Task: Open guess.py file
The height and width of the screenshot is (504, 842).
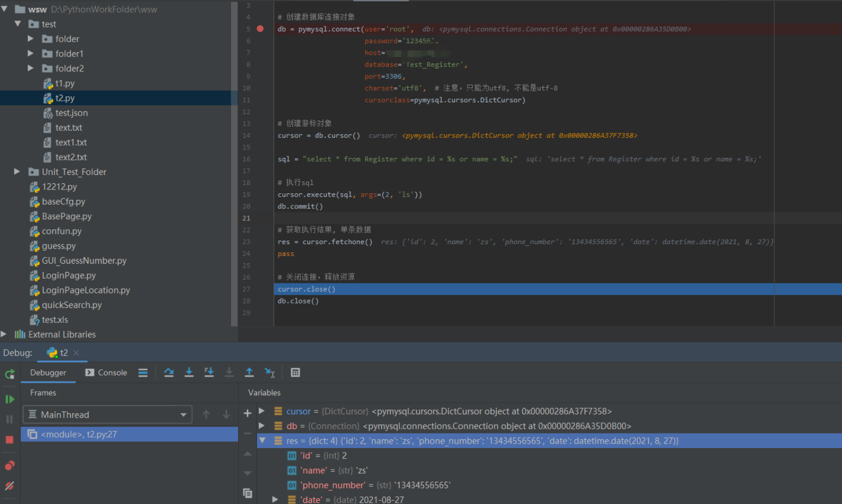Action: click(x=59, y=246)
